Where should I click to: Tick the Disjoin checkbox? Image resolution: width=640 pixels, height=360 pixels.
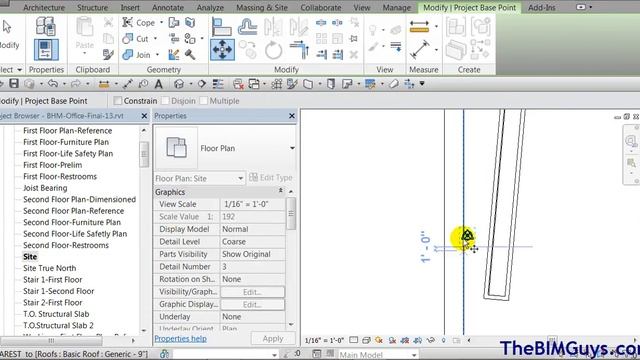[165, 101]
